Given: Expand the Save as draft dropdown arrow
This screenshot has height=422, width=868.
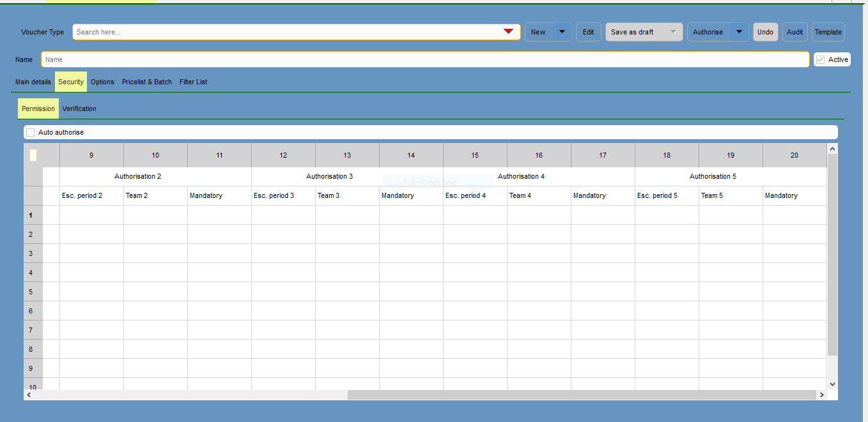Looking at the screenshot, I should pos(673,32).
